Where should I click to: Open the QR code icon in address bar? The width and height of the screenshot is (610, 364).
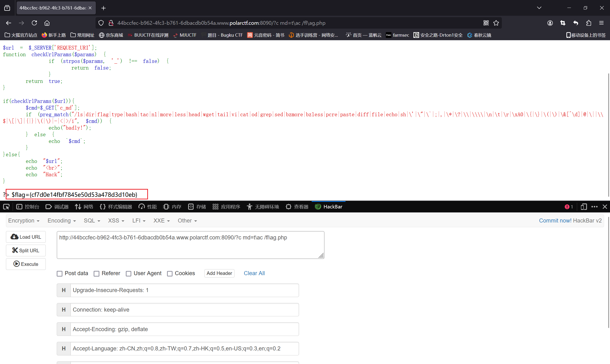click(486, 23)
